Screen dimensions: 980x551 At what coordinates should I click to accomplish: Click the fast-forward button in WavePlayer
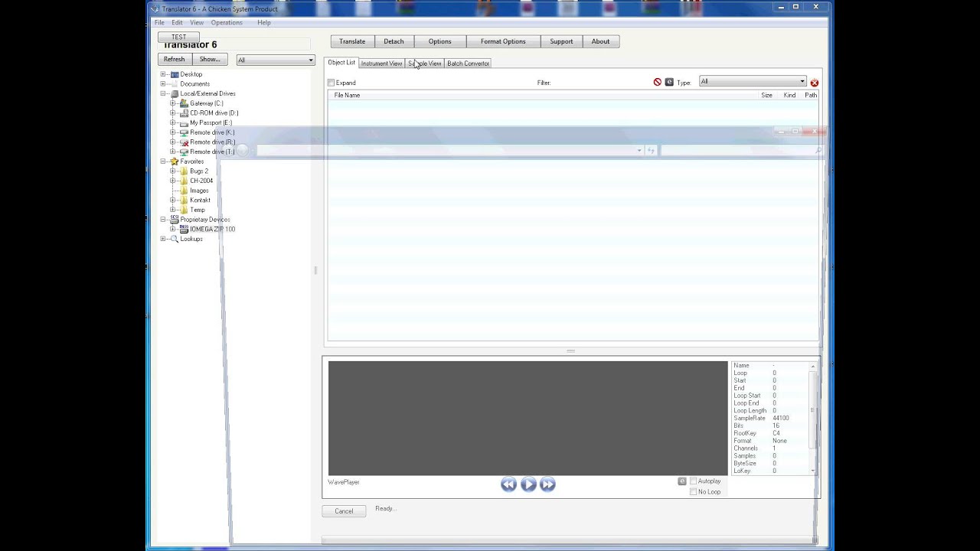(547, 484)
